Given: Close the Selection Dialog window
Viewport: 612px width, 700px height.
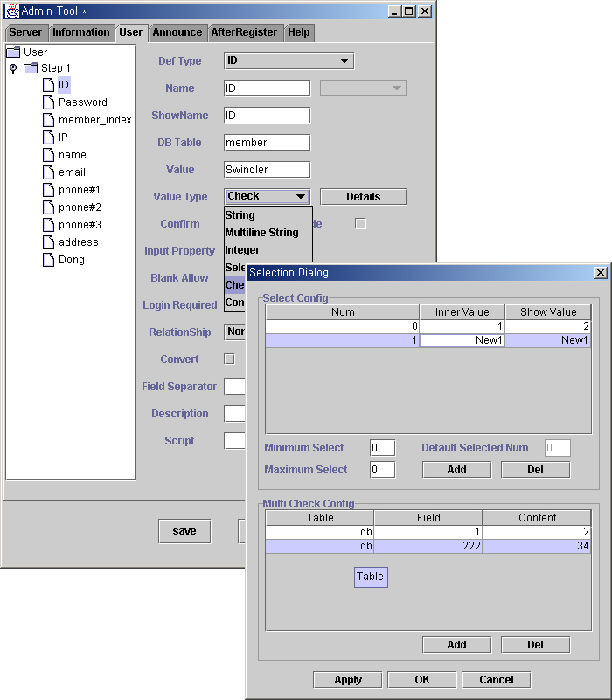Looking at the screenshot, I should point(600,273).
